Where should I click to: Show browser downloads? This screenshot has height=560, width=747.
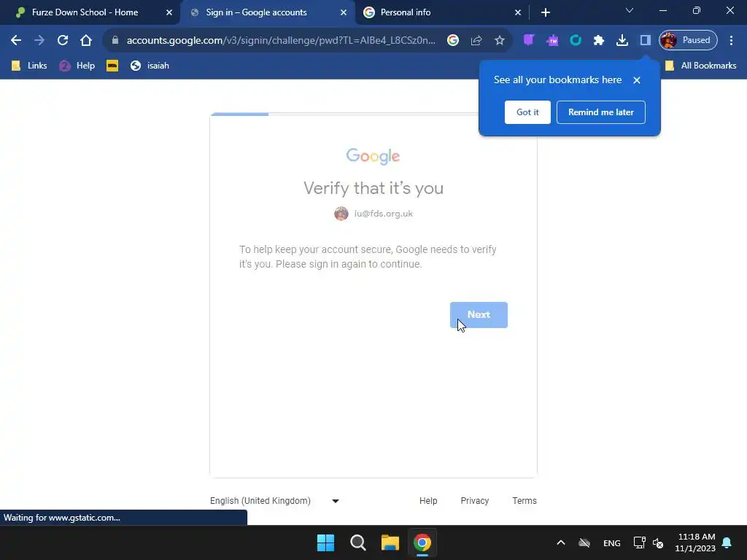[x=622, y=41]
